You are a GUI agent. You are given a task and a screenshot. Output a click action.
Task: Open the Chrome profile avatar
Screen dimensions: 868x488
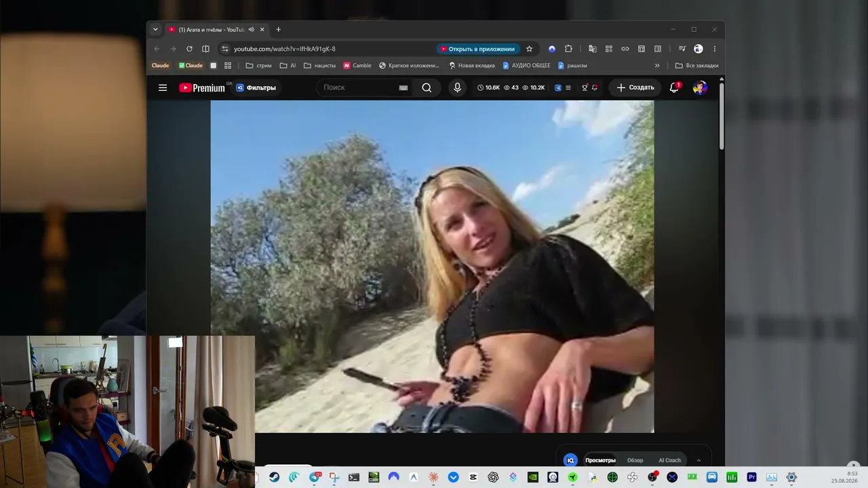tap(698, 49)
